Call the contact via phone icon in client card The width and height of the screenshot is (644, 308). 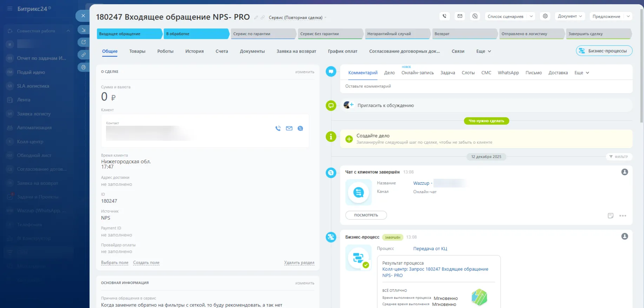tap(278, 129)
